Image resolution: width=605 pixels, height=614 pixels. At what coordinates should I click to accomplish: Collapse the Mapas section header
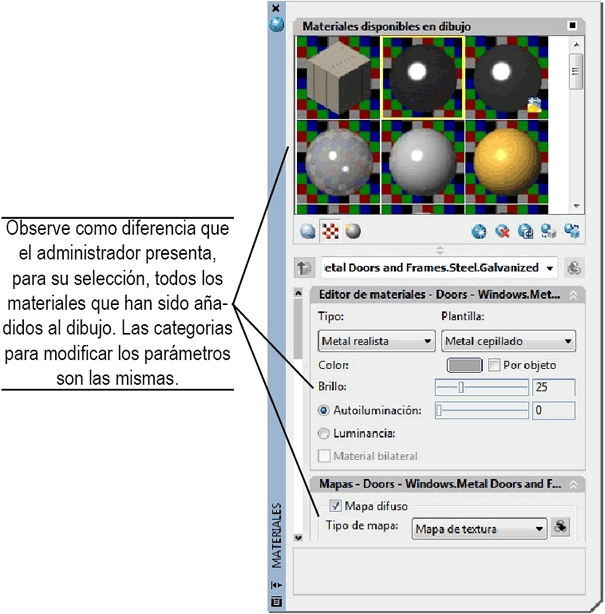coord(573,485)
